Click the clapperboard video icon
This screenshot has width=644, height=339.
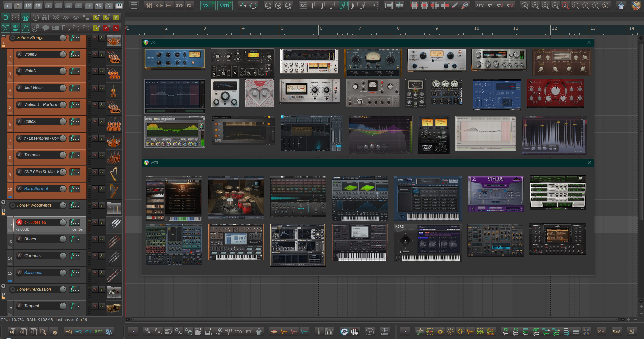[x=134, y=6]
